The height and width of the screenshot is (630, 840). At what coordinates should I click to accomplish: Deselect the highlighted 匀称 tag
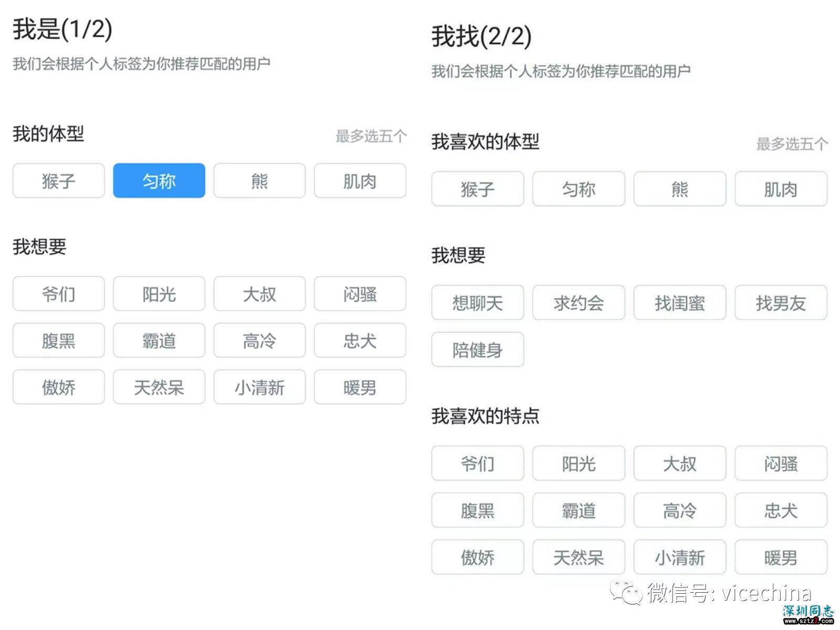(159, 181)
